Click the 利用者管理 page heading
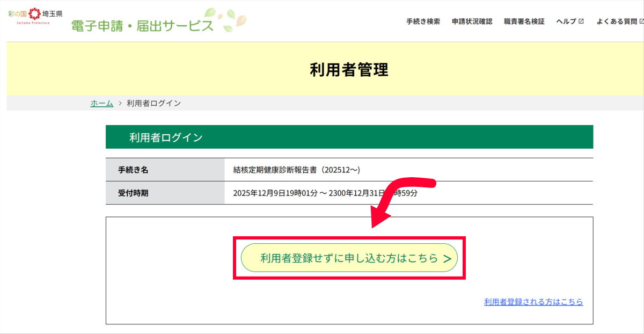Screen dimensions: 644x334 [349, 70]
